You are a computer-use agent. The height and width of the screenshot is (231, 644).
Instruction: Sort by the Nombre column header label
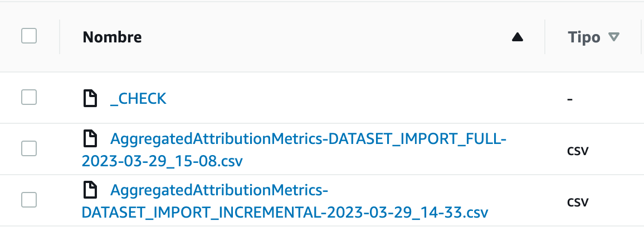(112, 37)
